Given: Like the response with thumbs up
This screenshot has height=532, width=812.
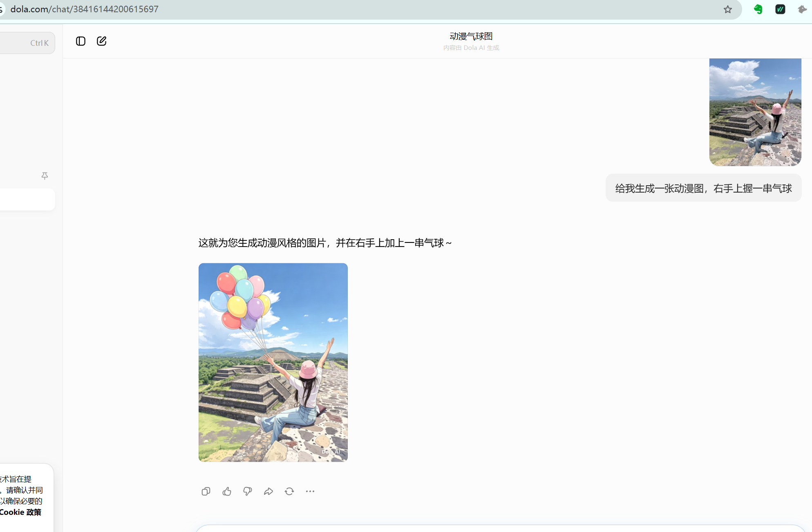Looking at the screenshot, I should click(227, 491).
